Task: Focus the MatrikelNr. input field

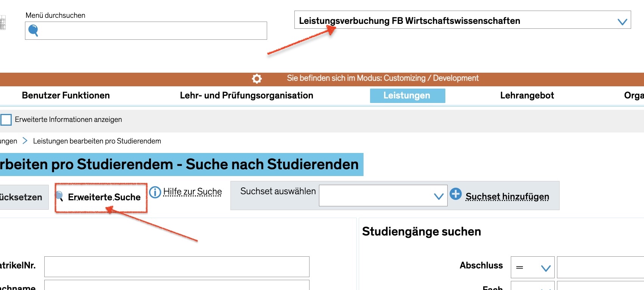Action: point(177,267)
